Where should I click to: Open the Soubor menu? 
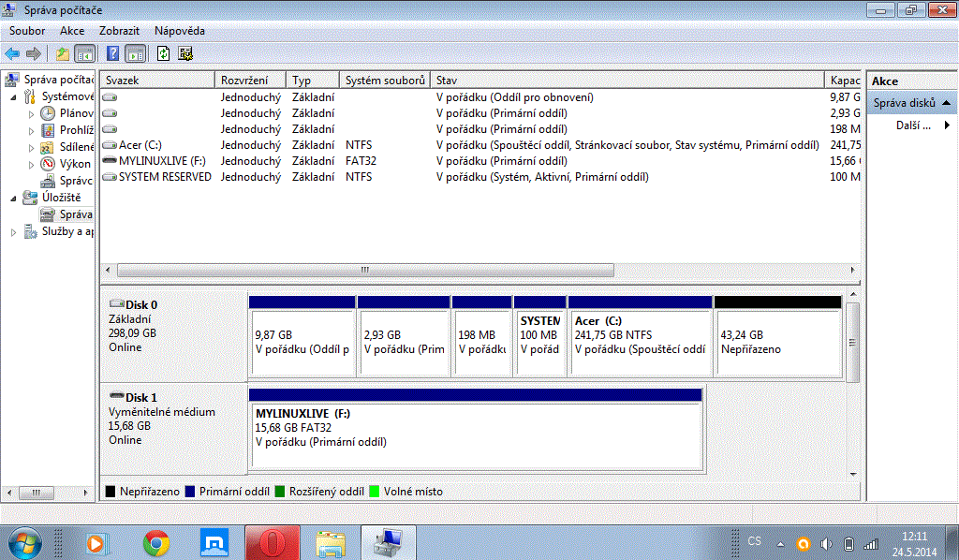pyautogui.click(x=27, y=31)
